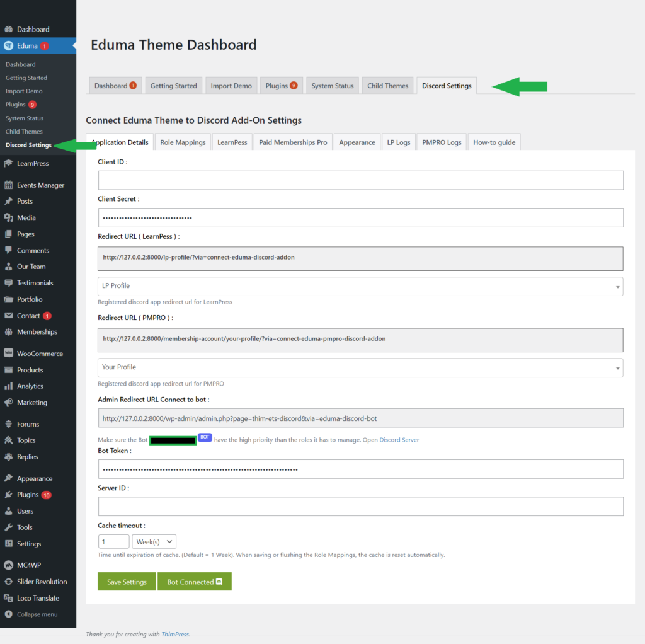This screenshot has width=645, height=644.
Task: Click the LearnPess redirect URL field
Action: (360, 259)
